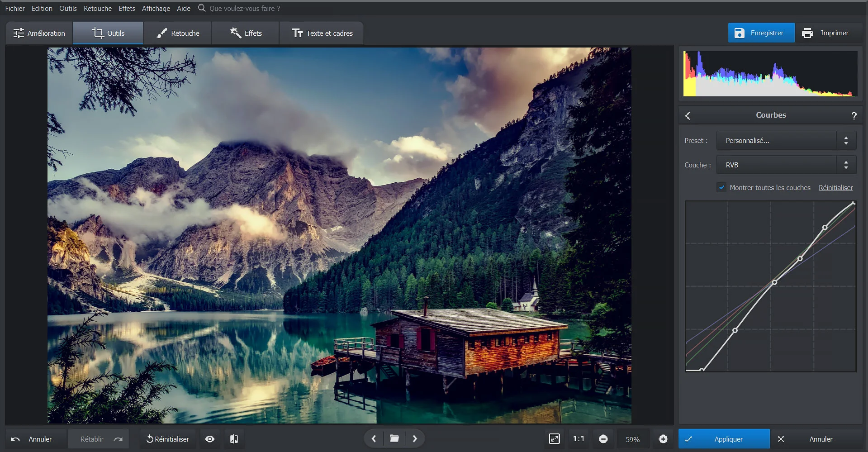The height and width of the screenshot is (452, 868).
Task: Click the search magnifier icon
Action: (202, 8)
